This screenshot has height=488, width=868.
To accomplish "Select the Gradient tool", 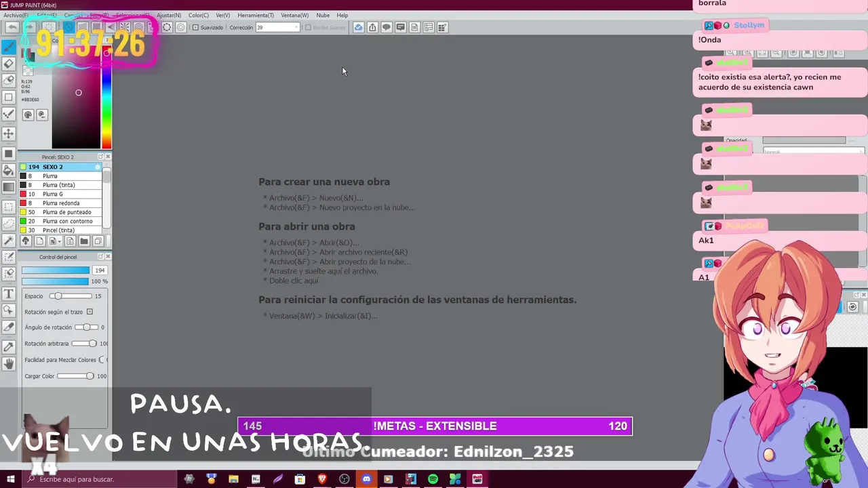I will click(8, 187).
